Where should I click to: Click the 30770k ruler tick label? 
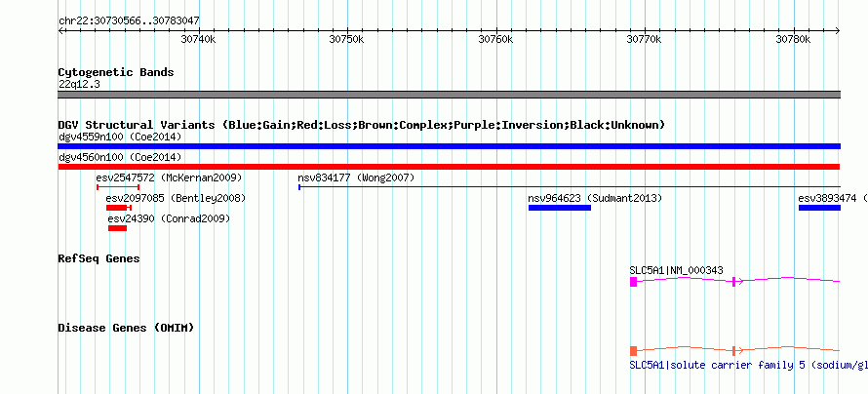click(x=645, y=40)
